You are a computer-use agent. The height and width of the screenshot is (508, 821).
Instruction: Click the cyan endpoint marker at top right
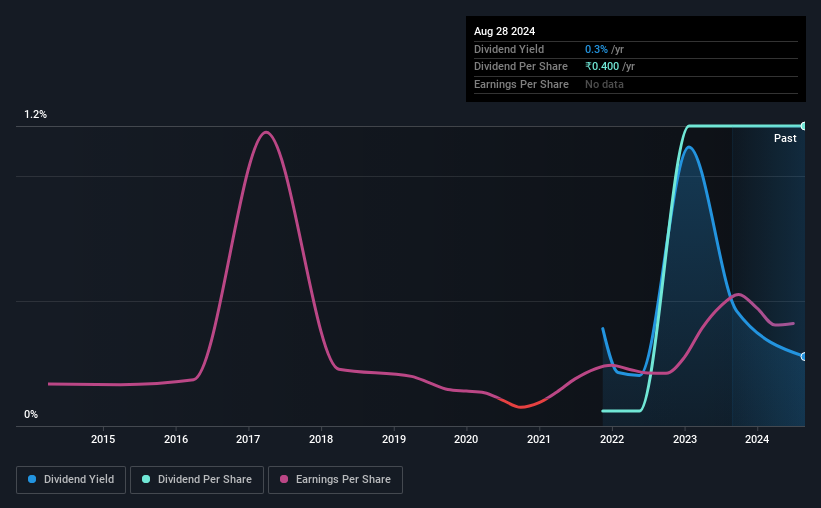[803, 126]
